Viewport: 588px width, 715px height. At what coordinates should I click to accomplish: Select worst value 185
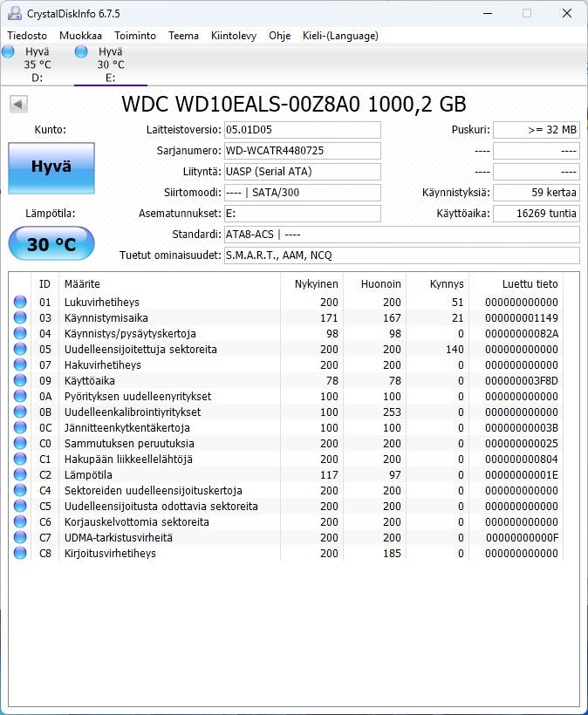tap(392, 554)
